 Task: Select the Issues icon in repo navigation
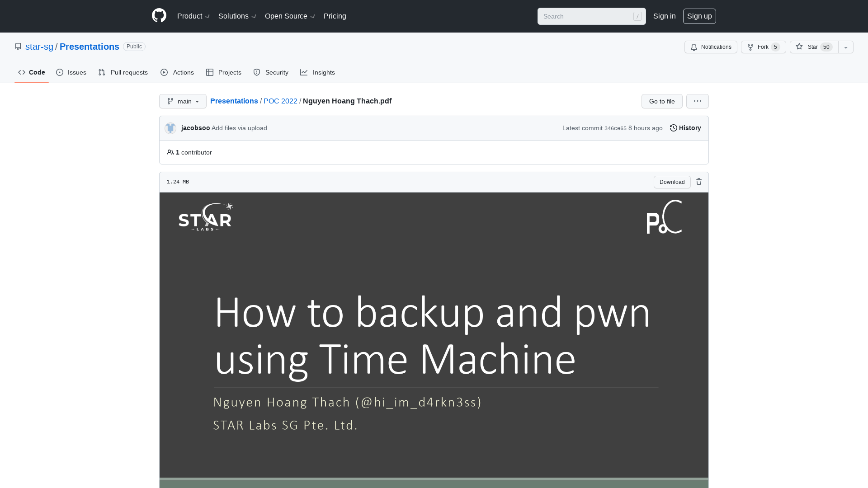point(60,72)
